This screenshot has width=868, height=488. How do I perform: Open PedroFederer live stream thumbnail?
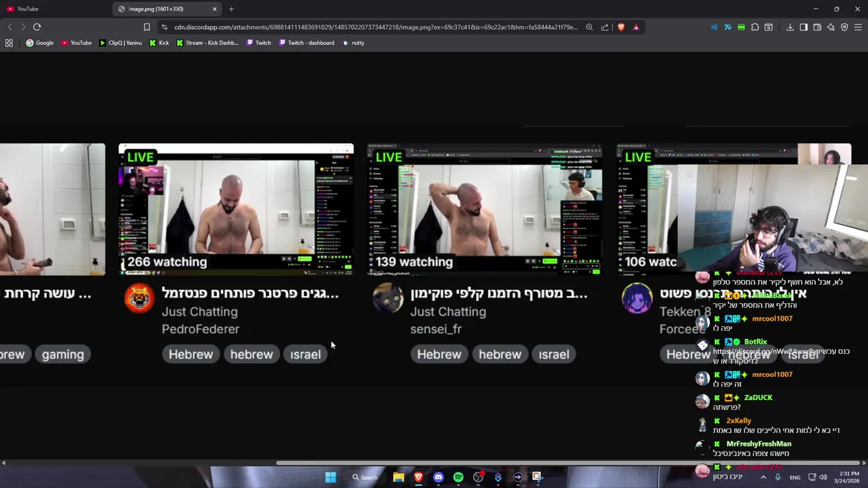point(236,209)
